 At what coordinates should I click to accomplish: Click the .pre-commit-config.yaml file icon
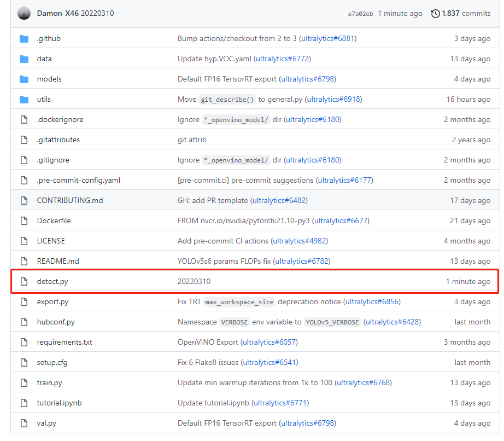coord(24,181)
